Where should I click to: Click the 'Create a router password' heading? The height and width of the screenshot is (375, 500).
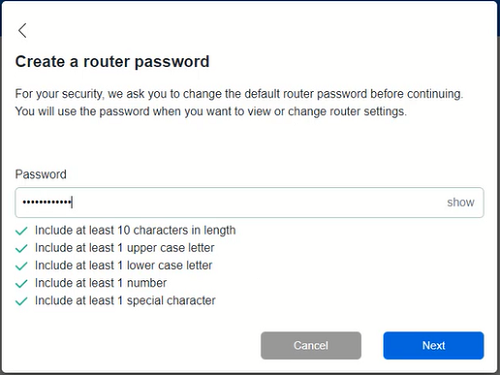click(x=112, y=62)
